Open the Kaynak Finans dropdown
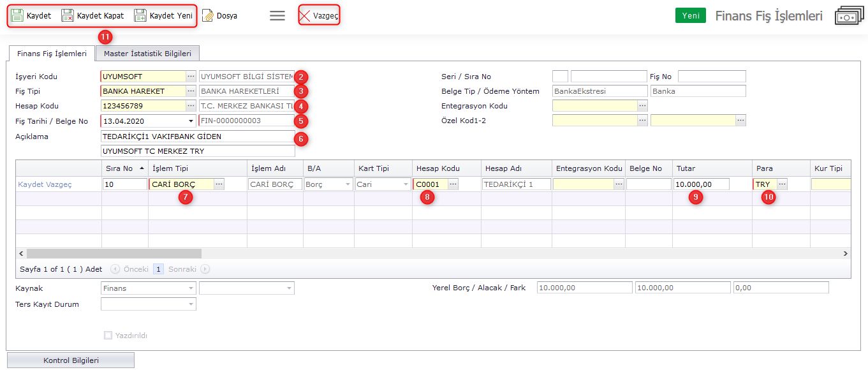The image size is (868, 370). [x=191, y=288]
